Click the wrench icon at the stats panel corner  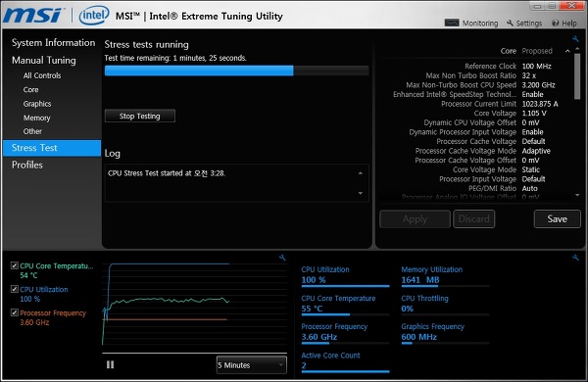click(575, 258)
